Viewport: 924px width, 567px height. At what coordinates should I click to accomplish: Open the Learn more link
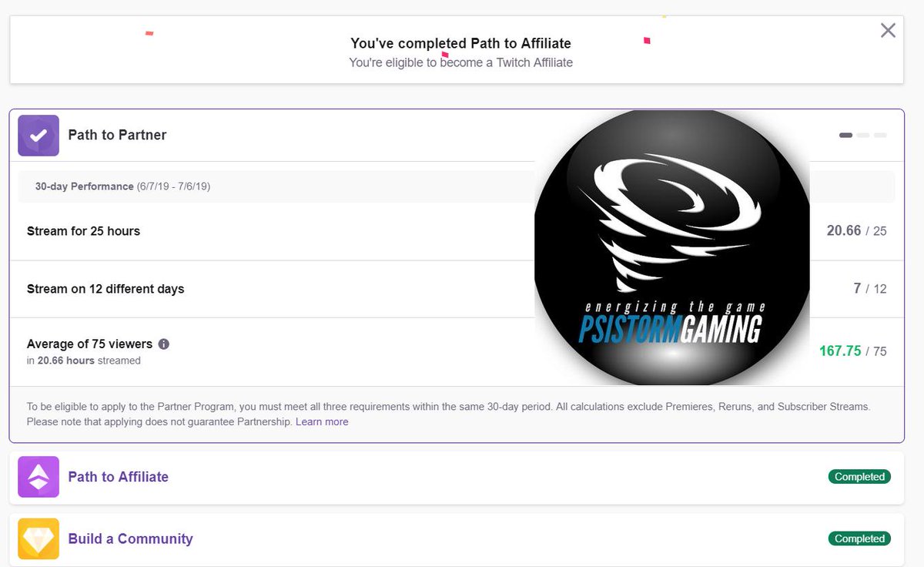pos(322,421)
